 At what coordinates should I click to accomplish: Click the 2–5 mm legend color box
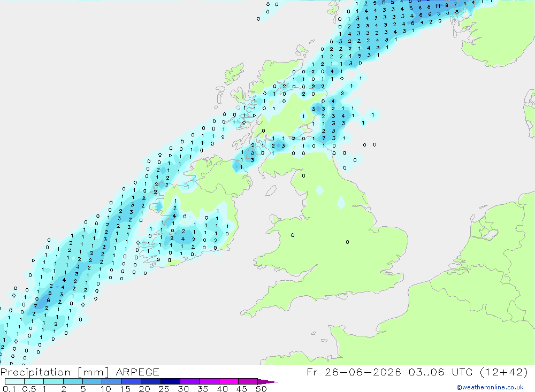73,381
